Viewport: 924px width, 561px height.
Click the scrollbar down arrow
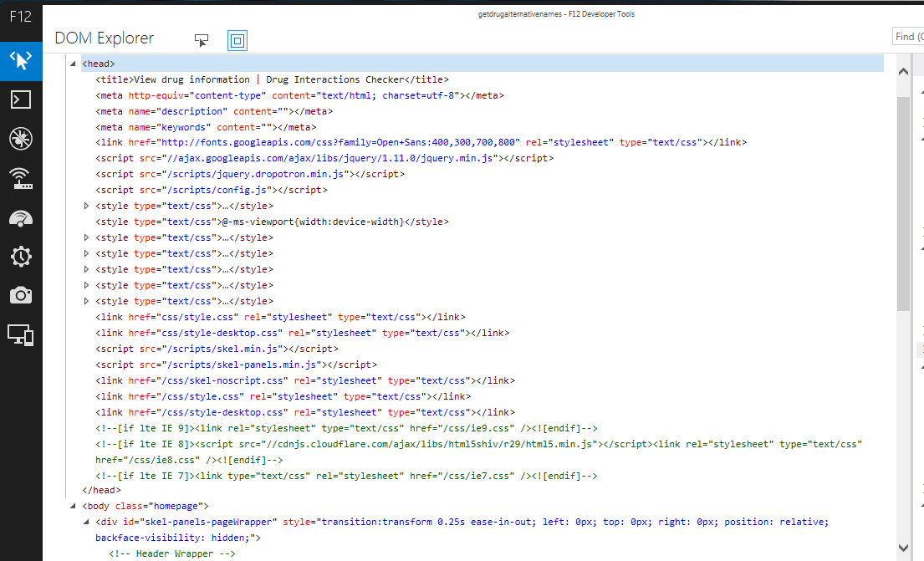pyautogui.click(x=903, y=548)
